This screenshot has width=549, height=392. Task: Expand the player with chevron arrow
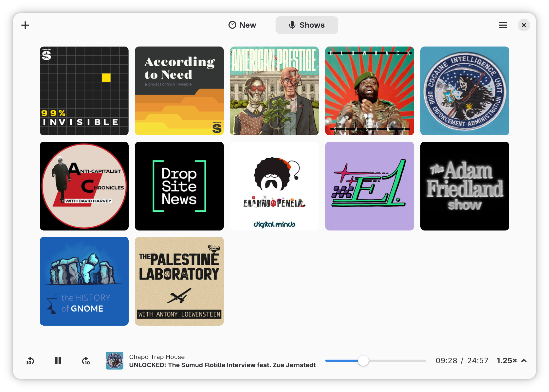pyautogui.click(x=524, y=361)
